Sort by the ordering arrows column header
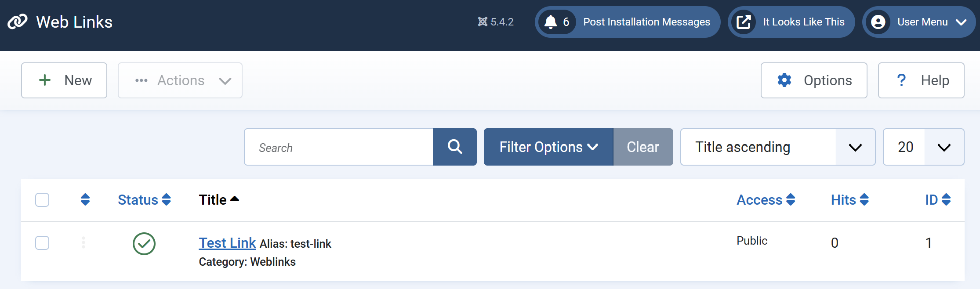 [85, 199]
